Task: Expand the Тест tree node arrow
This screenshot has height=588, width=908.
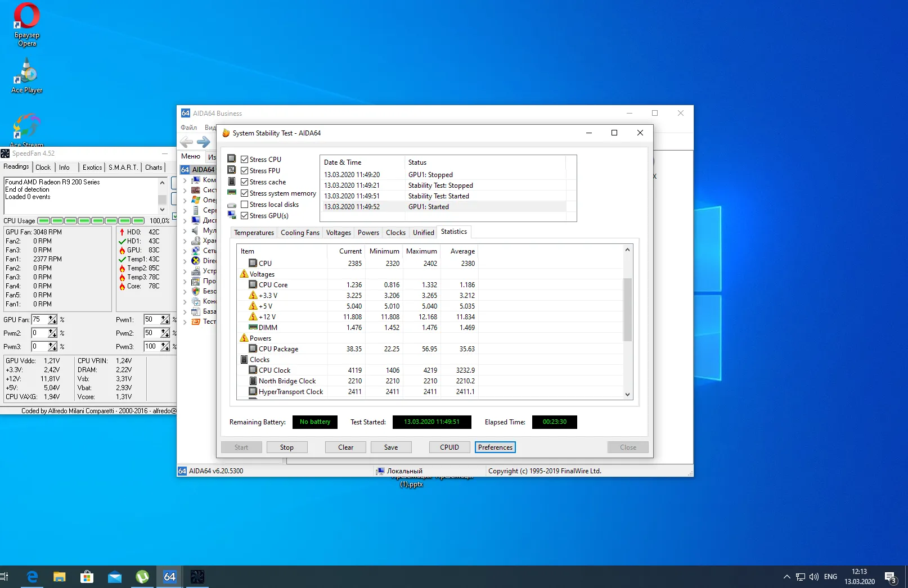Action: pyautogui.click(x=185, y=322)
